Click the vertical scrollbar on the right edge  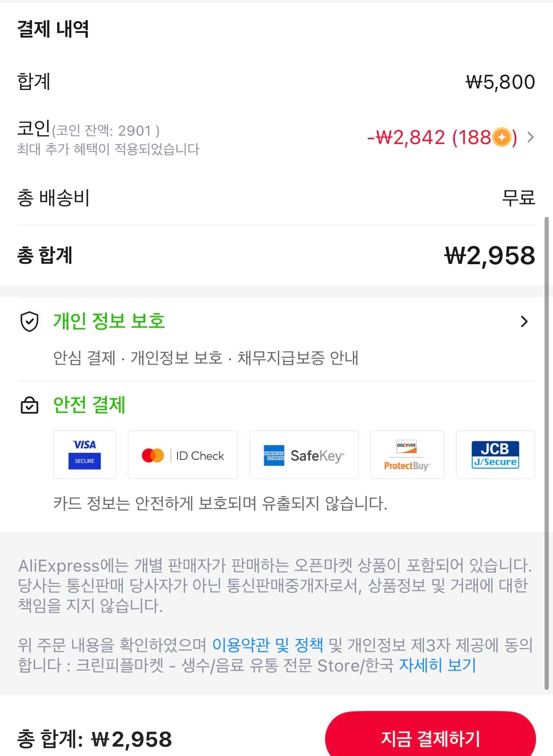pos(546,453)
